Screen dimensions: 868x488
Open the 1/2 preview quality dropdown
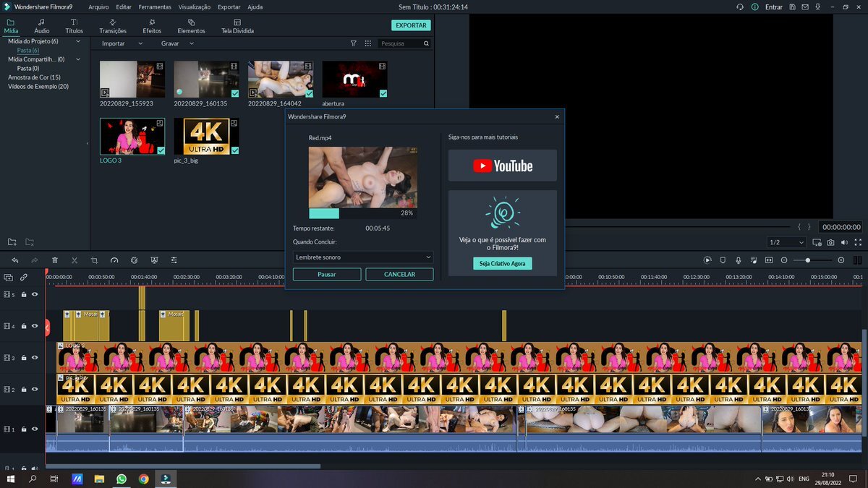pyautogui.click(x=786, y=243)
